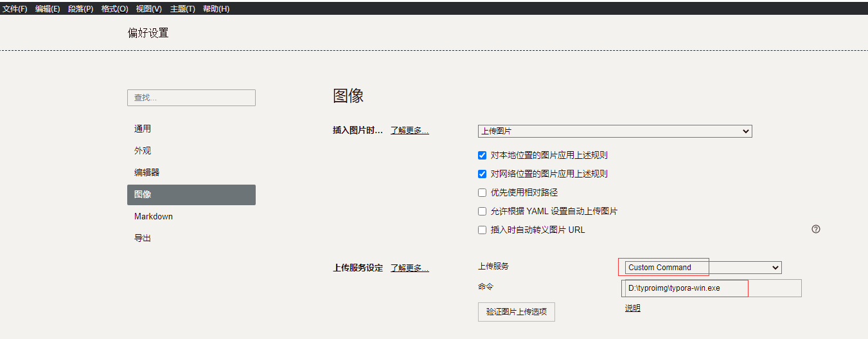Toggle 插入时自动转义图片 URL checkbox
The width and height of the screenshot is (868, 339).
tap(483, 230)
